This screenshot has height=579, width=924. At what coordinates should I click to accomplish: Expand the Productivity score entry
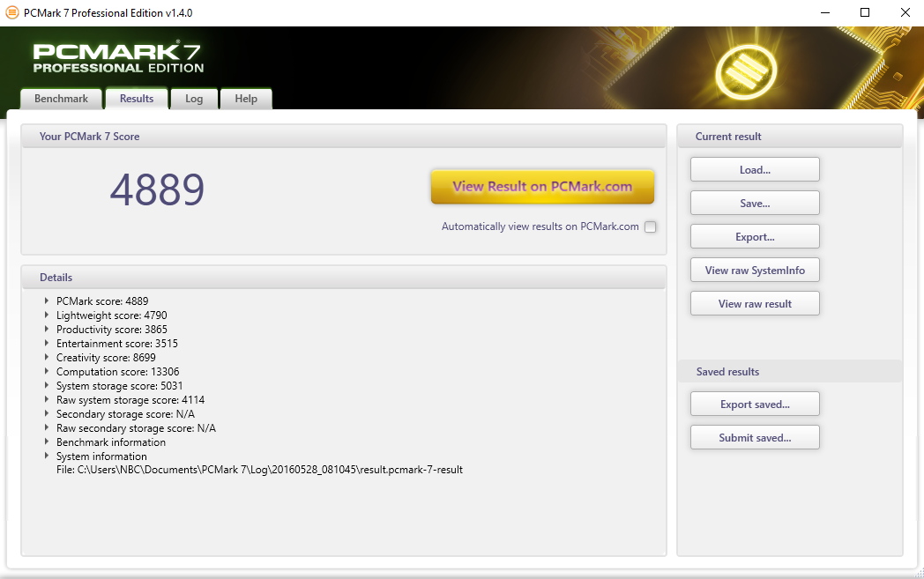pos(47,330)
